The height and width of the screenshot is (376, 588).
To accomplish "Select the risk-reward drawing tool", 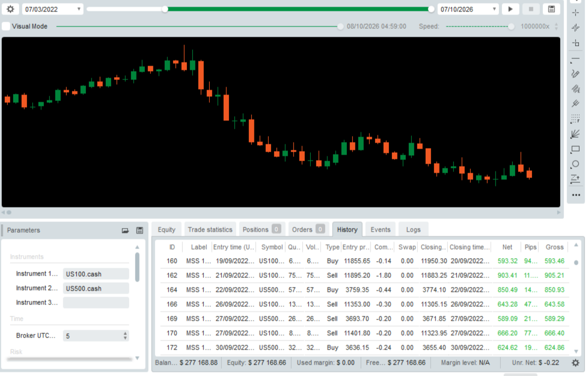I will click(575, 179).
